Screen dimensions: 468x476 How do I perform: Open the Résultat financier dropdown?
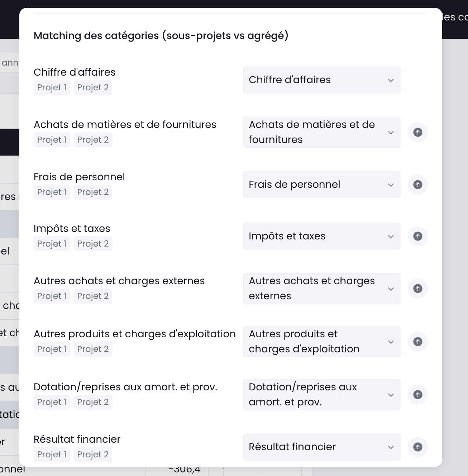click(322, 447)
